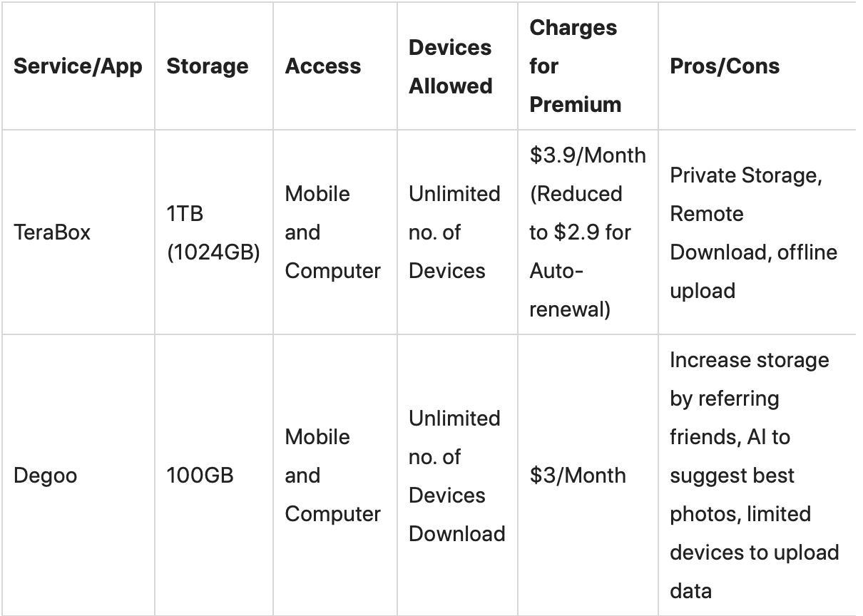
Task: Click TeraBox's Mobile and Computer access cell
Action: point(332,232)
